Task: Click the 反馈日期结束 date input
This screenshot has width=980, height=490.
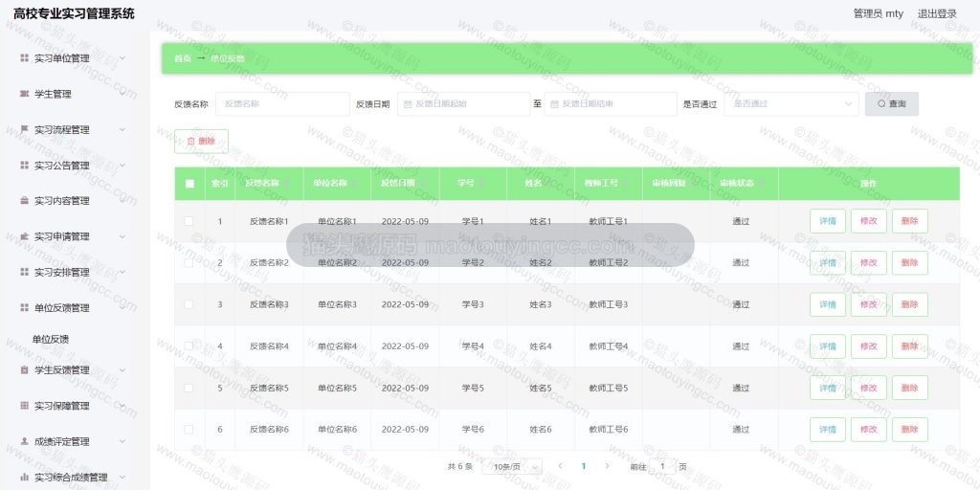Action: click(611, 103)
